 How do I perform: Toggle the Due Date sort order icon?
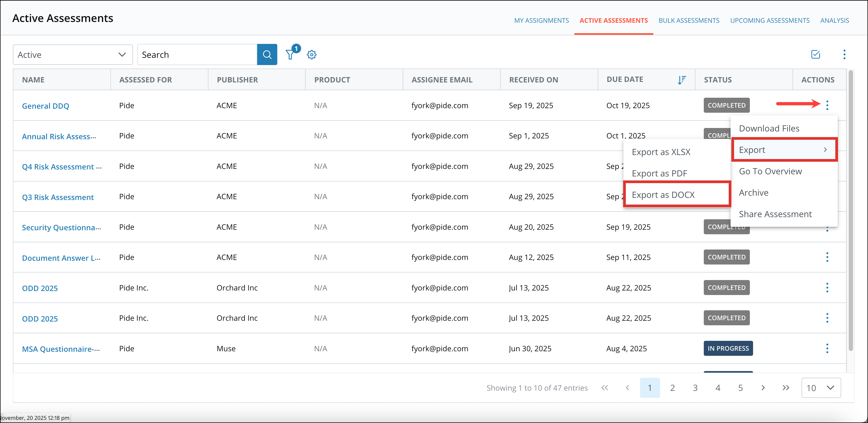682,80
